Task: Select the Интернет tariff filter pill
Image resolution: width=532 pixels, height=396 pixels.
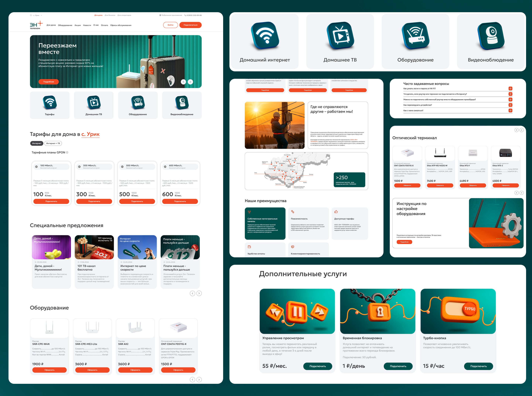Action: pyautogui.click(x=37, y=143)
